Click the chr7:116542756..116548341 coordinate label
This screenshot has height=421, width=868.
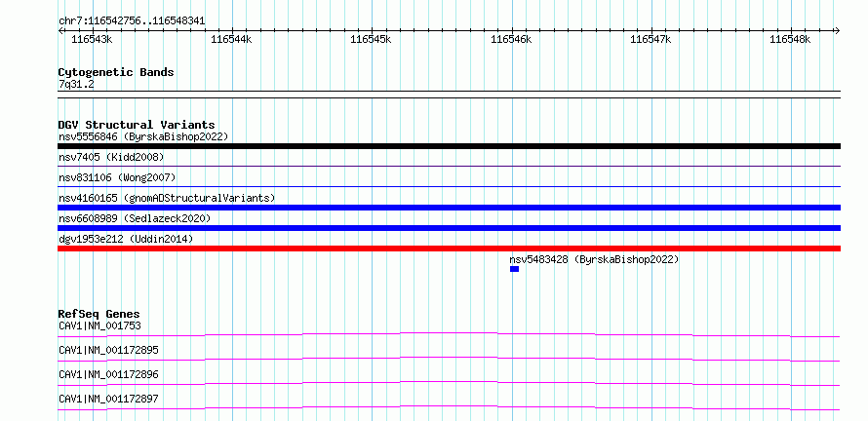[132, 21]
